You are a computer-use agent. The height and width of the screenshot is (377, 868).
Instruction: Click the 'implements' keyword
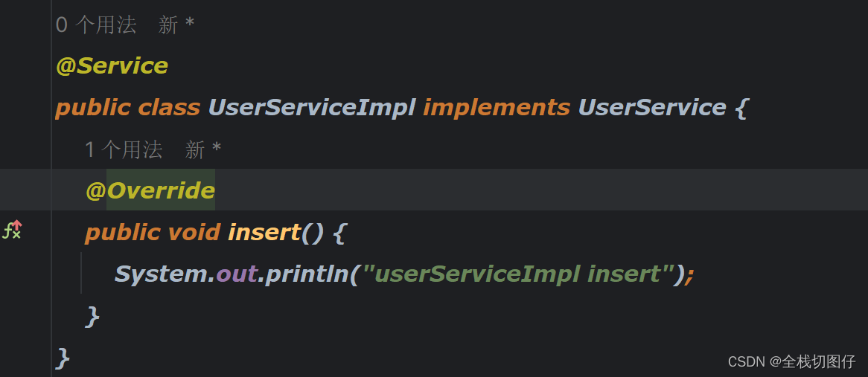497,108
